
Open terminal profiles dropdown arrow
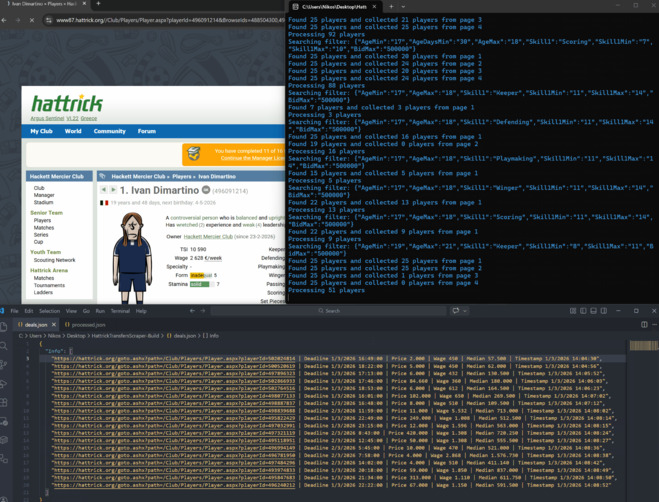(403, 6)
